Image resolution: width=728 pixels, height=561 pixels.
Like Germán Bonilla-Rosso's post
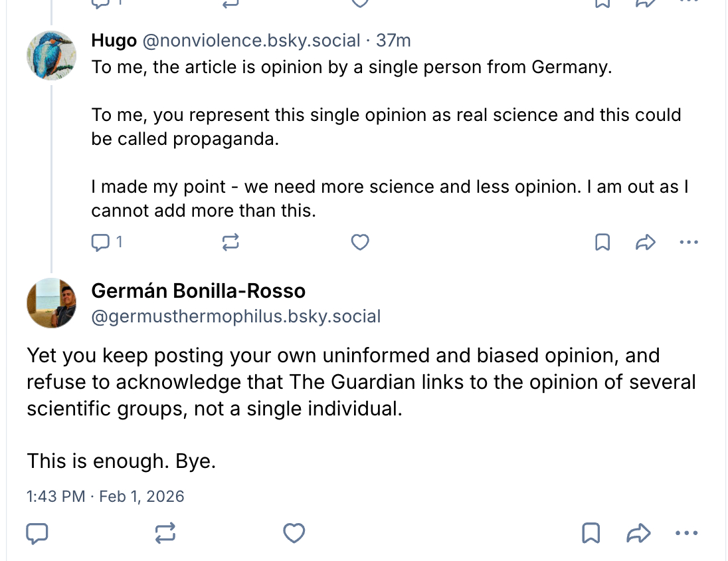tap(294, 532)
